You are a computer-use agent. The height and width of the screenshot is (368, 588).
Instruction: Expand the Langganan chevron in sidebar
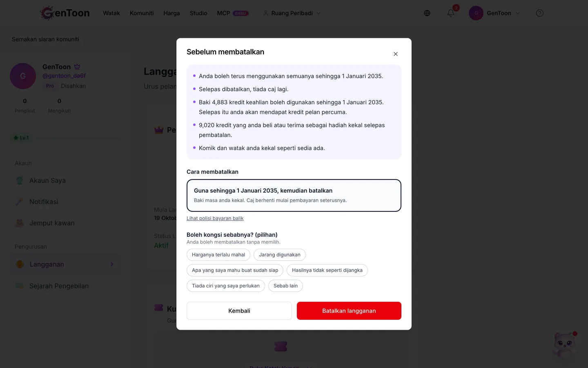coord(112,264)
